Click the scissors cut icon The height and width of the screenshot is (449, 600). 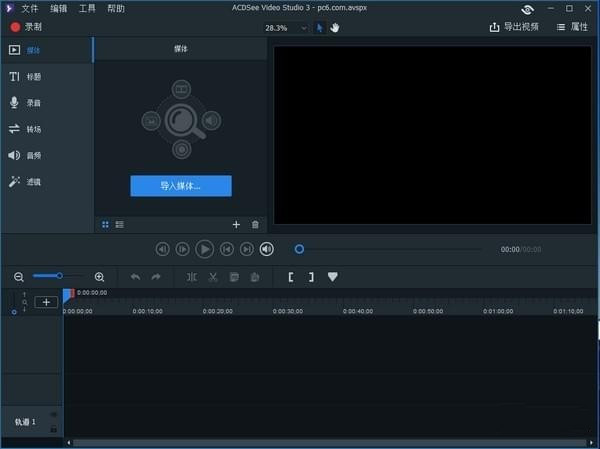[x=213, y=277]
